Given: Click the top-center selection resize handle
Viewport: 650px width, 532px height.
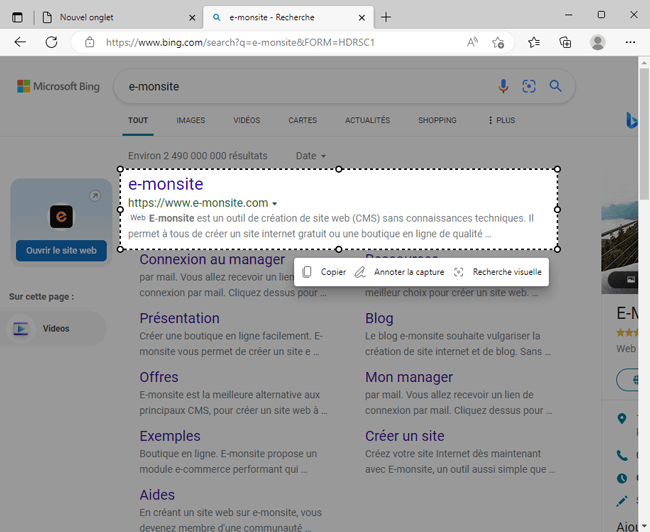Looking at the screenshot, I should (x=339, y=169).
